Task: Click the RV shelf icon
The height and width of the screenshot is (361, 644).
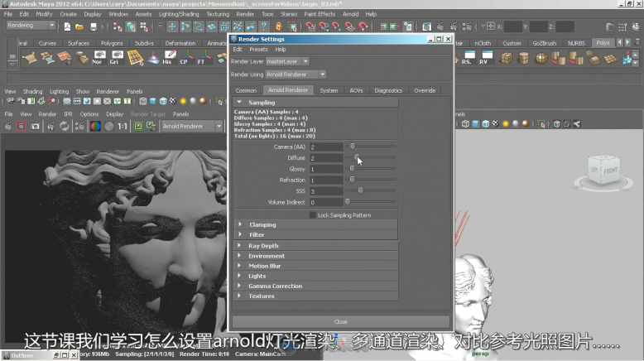Action: [x=486, y=57]
